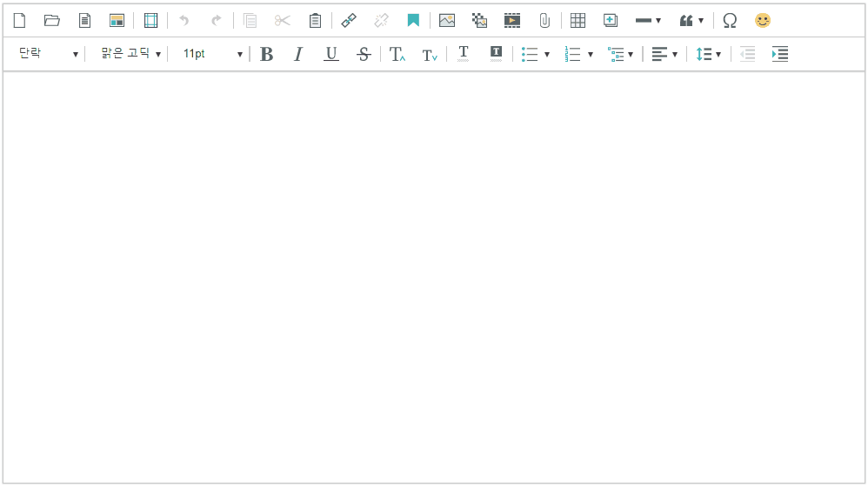
Task: Attach a file with paperclip icon
Action: (544, 20)
